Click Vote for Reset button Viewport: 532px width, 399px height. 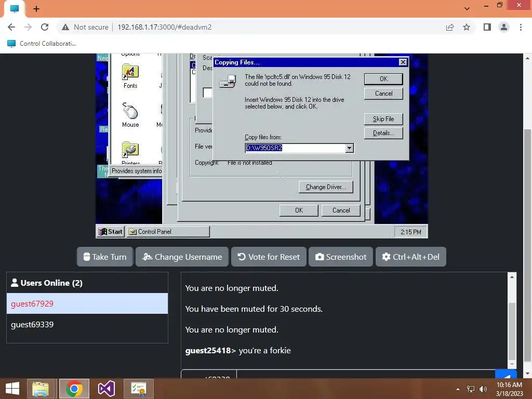(269, 257)
